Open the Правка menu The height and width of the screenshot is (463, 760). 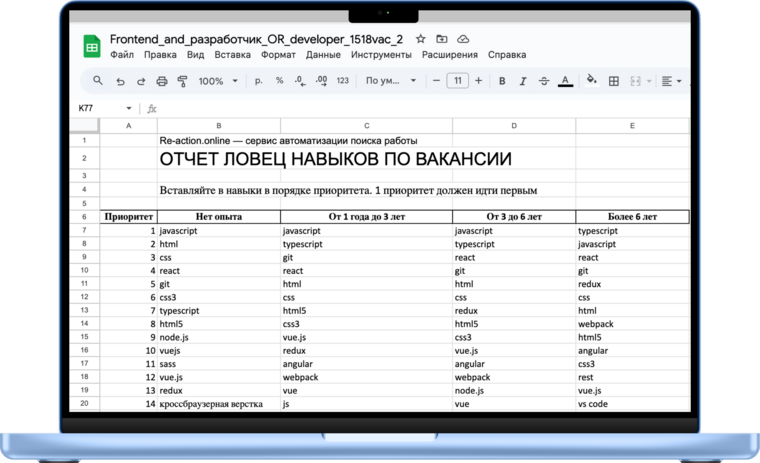click(x=160, y=54)
